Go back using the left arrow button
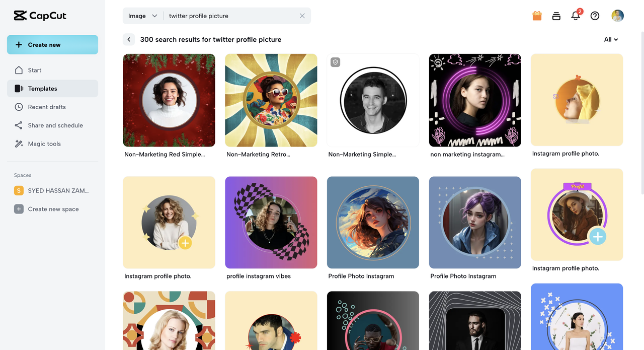Screen dimensions: 644x350 (x=129, y=39)
